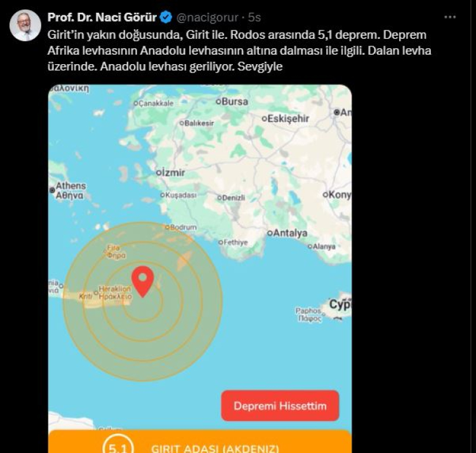
Task: Click the Bursa label on map
Action: tap(235, 102)
